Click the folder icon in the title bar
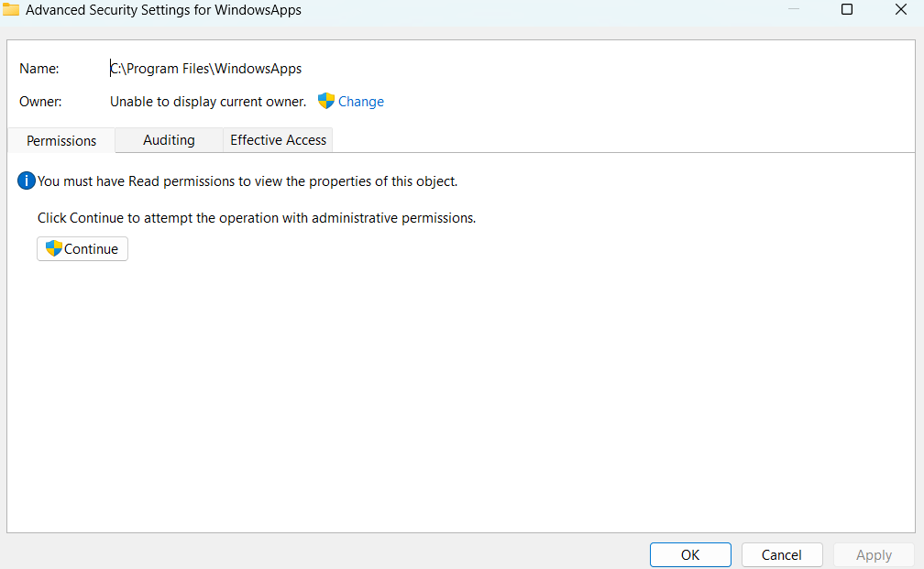The image size is (924, 569). coord(11,9)
